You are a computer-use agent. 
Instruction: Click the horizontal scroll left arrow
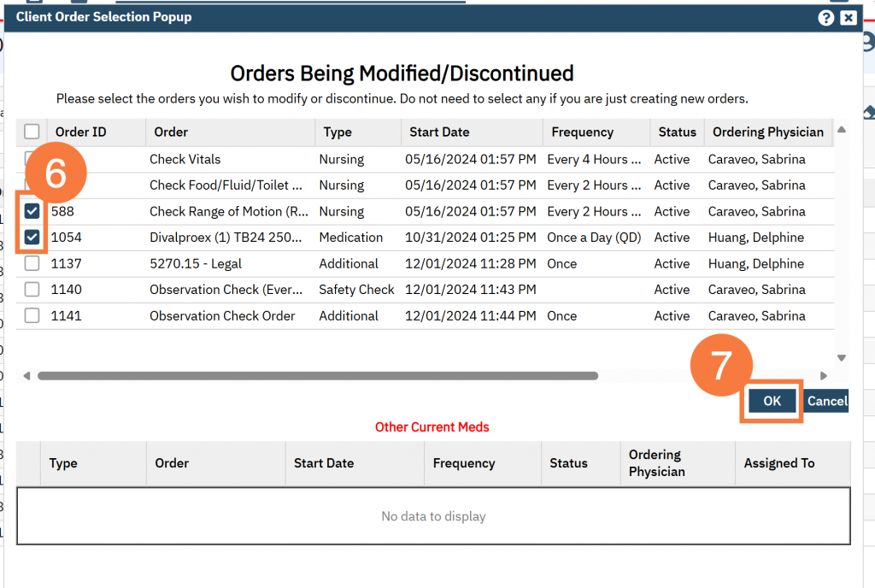coord(26,375)
